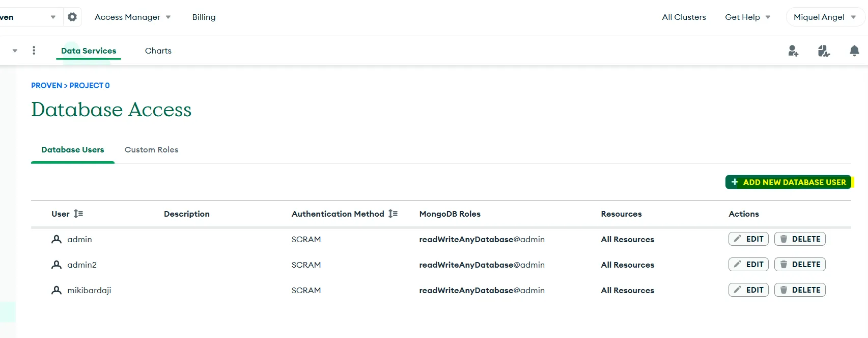The image size is (868, 338).
Task: Open the Charts tab
Action: (158, 50)
